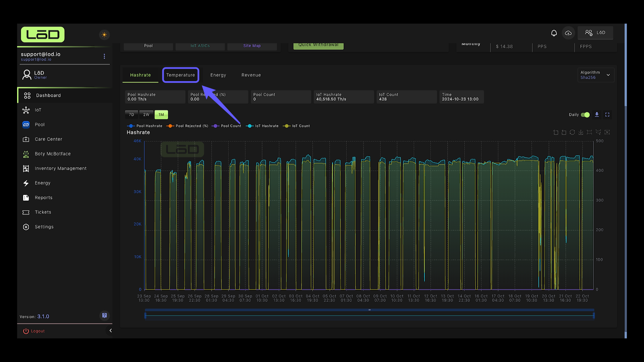The height and width of the screenshot is (362, 644).
Task: Select 1M time range
Action: 161,115
